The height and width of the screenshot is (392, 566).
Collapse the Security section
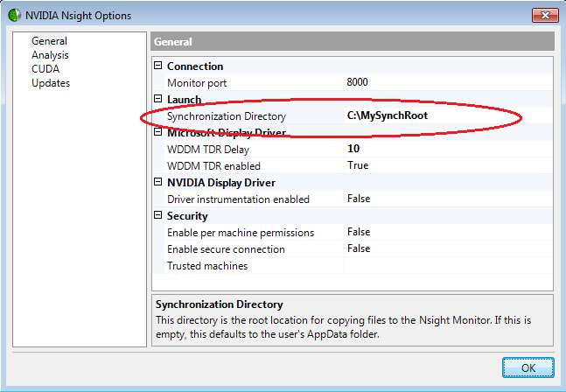158,216
